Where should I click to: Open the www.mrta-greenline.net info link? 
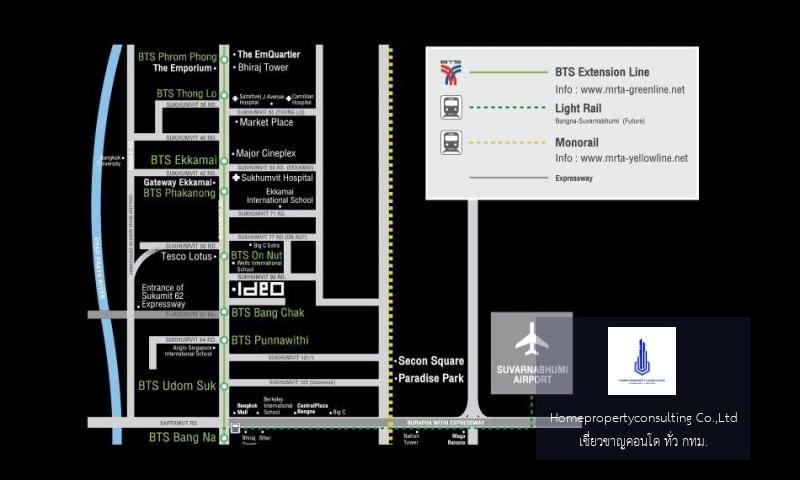632,90
